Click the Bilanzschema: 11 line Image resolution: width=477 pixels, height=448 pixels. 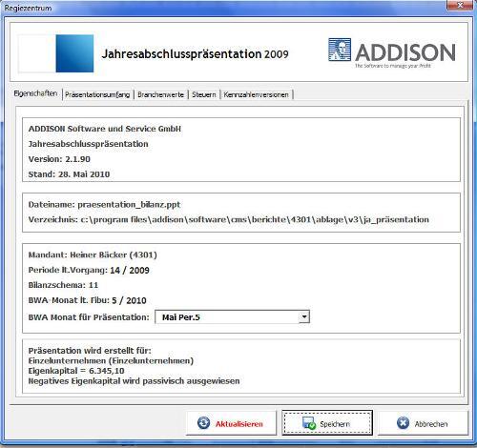(x=63, y=285)
